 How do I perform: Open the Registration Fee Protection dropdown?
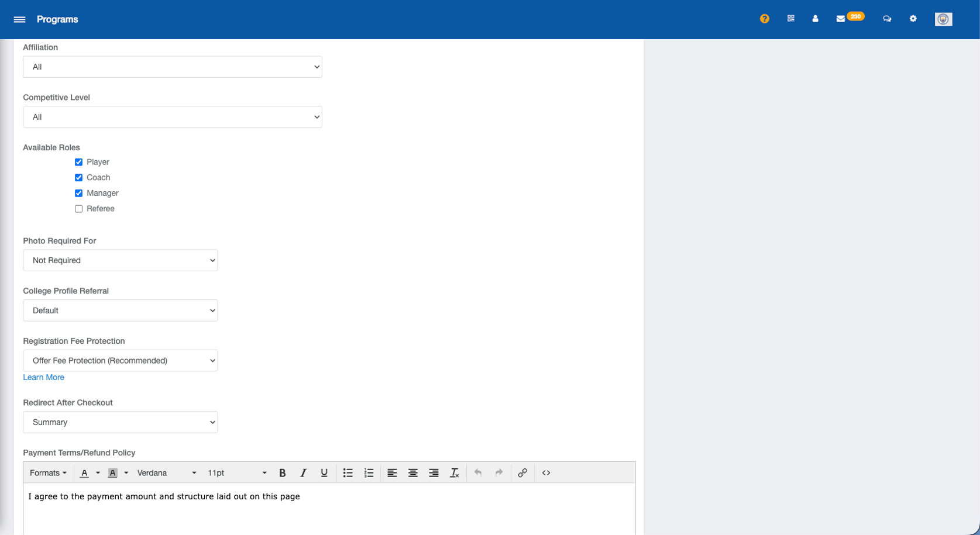coord(121,361)
